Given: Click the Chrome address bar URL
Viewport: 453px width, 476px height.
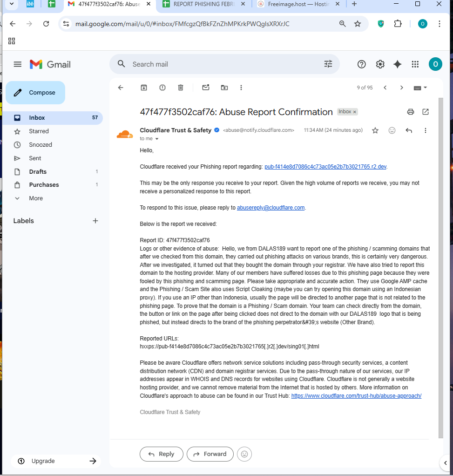Looking at the screenshot, I should pos(183,24).
